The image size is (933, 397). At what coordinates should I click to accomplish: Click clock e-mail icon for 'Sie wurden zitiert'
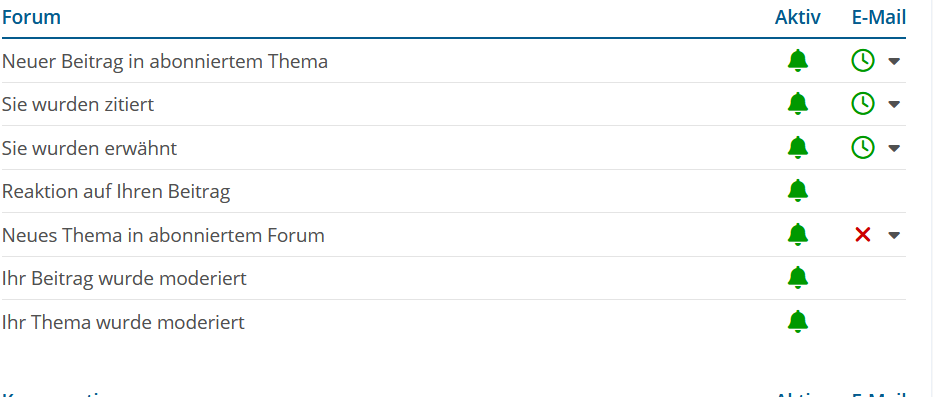click(863, 104)
